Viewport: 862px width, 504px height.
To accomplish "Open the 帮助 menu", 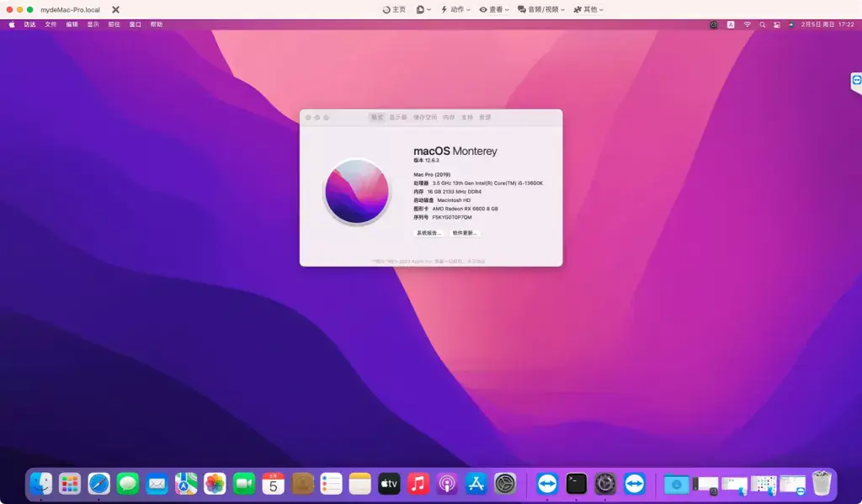I will point(156,24).
